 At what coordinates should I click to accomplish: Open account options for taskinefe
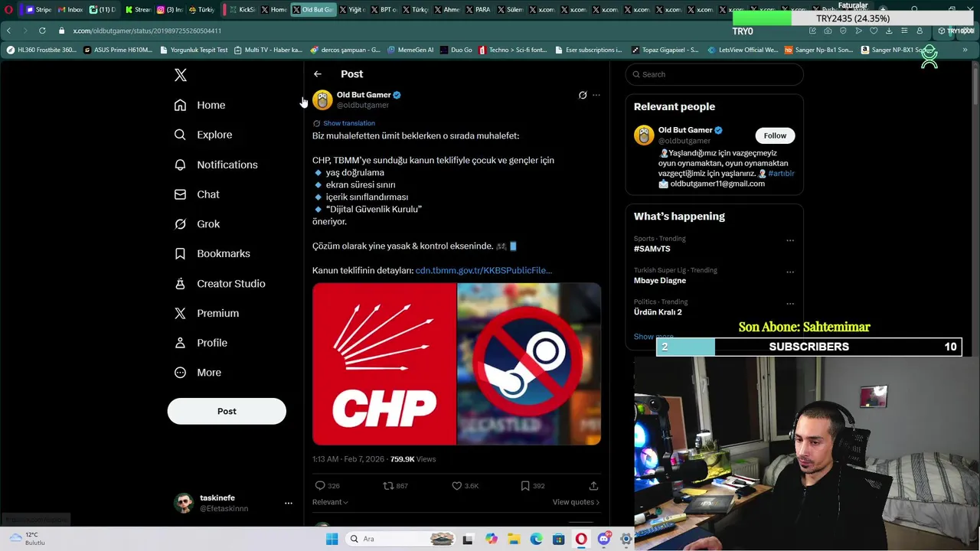(289, 503)
